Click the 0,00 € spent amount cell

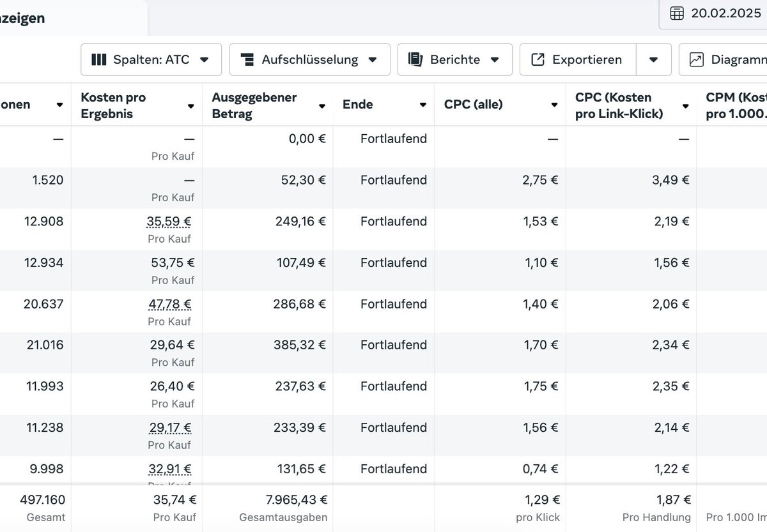coord(307,139)
